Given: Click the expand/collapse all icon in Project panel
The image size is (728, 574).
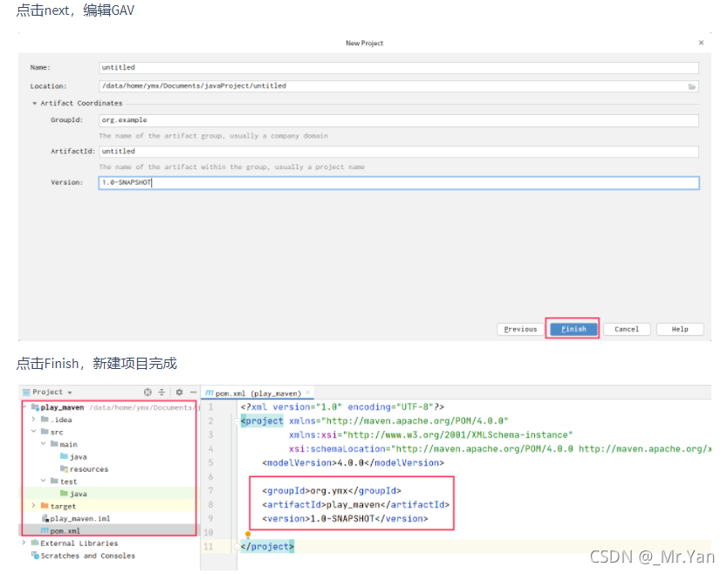Looking at the screenshot, I should [x=161, y=392].
